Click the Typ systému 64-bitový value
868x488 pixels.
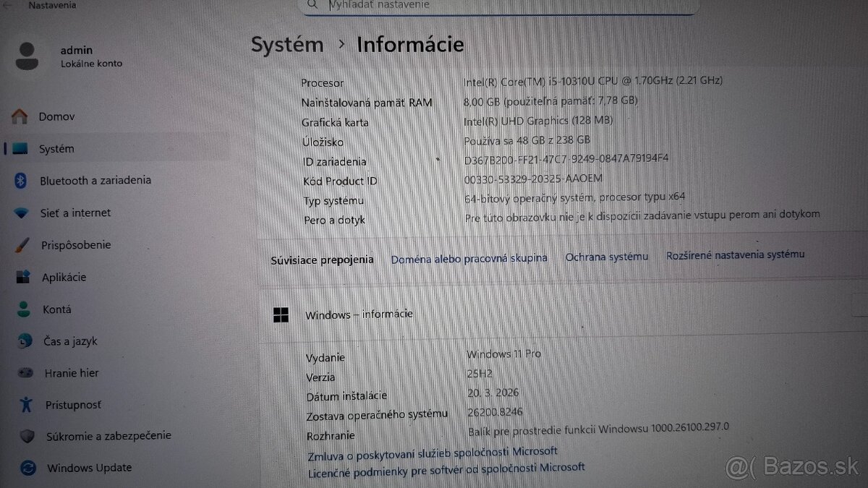click(x=574, y=197)
